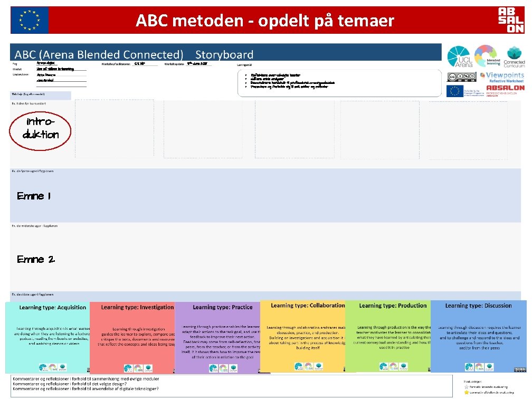Select the Emne 1 section label
The image size is (532, 399).
point(33,196)
